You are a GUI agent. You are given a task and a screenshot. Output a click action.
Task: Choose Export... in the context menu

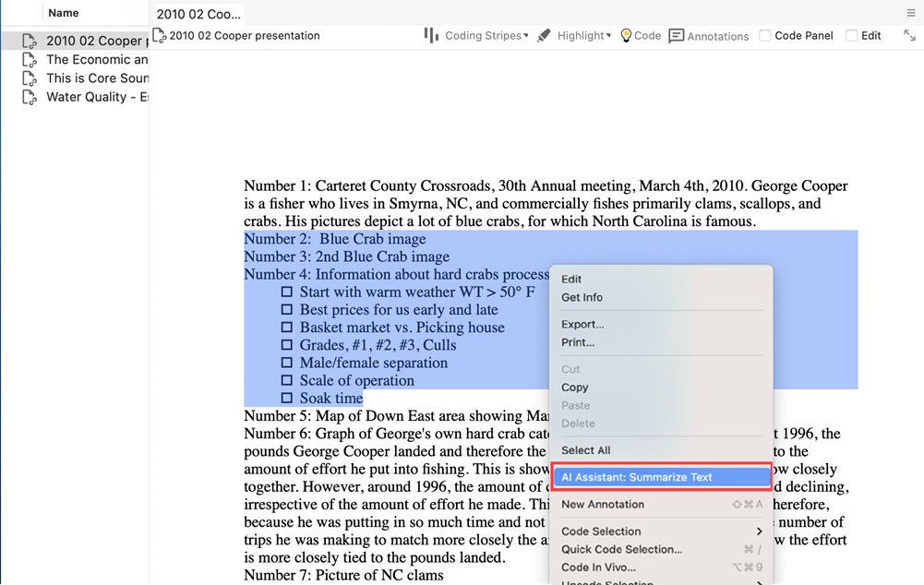tap(582, 325)
